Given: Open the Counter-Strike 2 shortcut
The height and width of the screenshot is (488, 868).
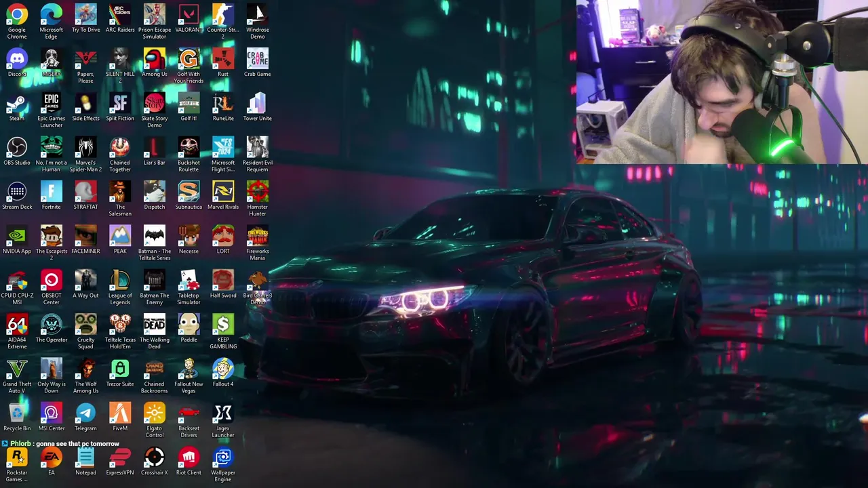Looking at the screenshot, I should [223, 14].
